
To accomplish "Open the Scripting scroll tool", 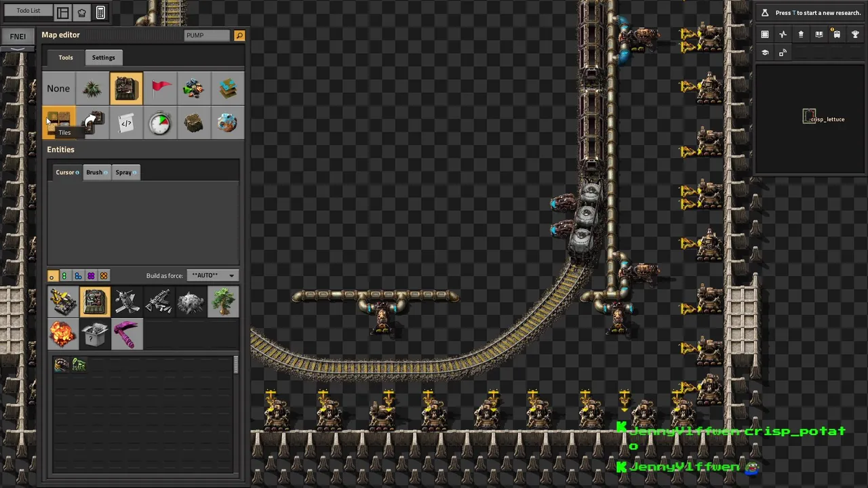I will click(126, 123).
